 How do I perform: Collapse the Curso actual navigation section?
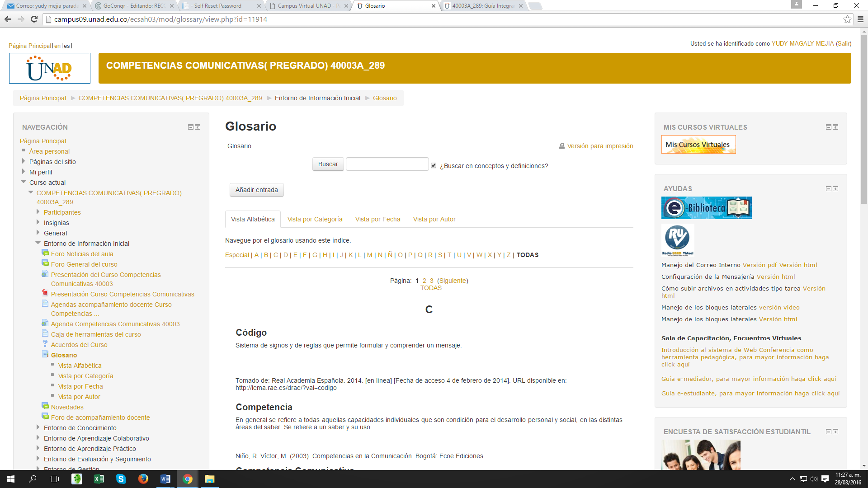pos(24,182)
